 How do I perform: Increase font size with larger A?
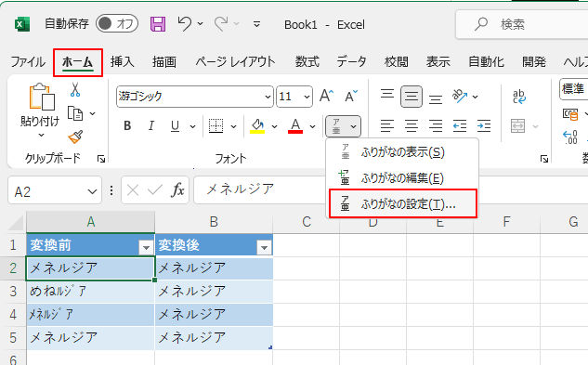[x=326, y=96]
